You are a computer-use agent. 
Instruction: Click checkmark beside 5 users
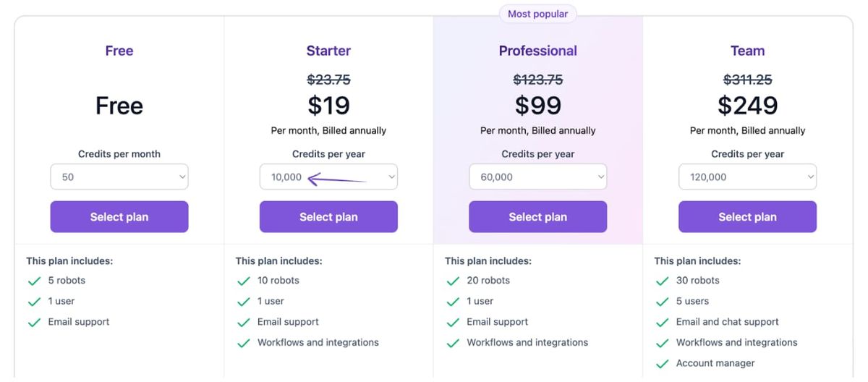point(662,302)
